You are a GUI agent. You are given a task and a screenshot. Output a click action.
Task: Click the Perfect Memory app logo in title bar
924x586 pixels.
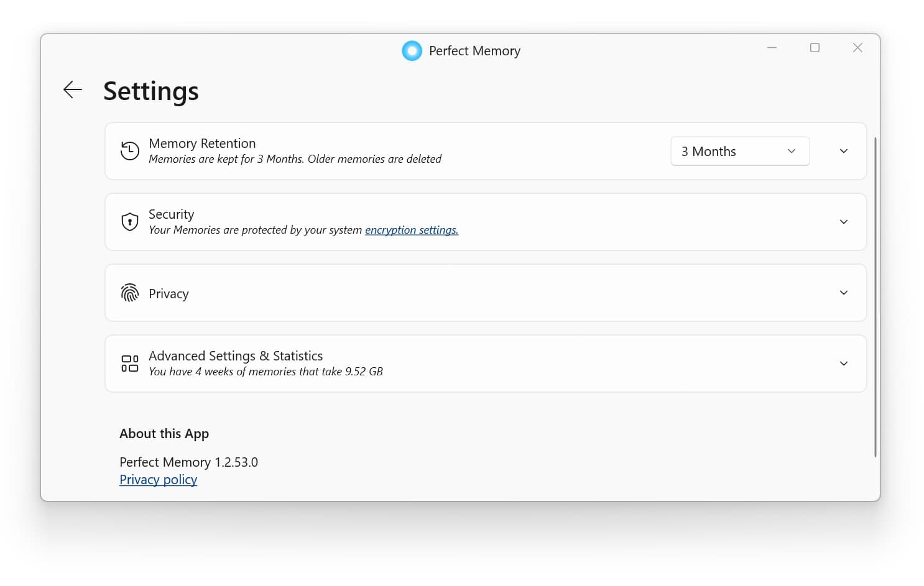coord(412,51)
